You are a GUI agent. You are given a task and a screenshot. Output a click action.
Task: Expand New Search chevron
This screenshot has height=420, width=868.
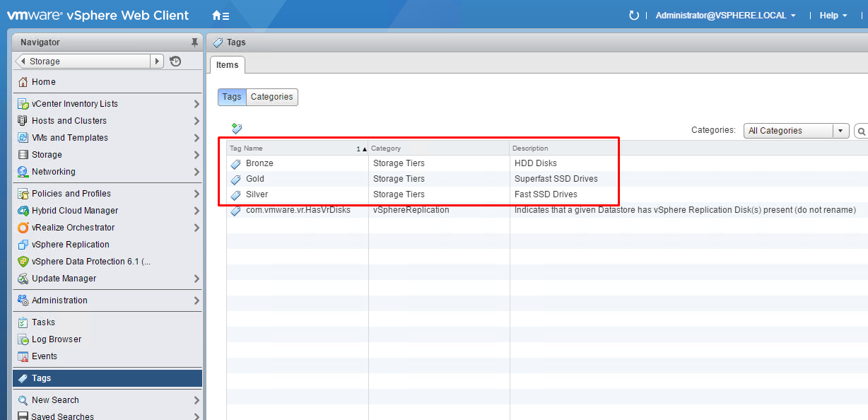[x=197, y=400]
